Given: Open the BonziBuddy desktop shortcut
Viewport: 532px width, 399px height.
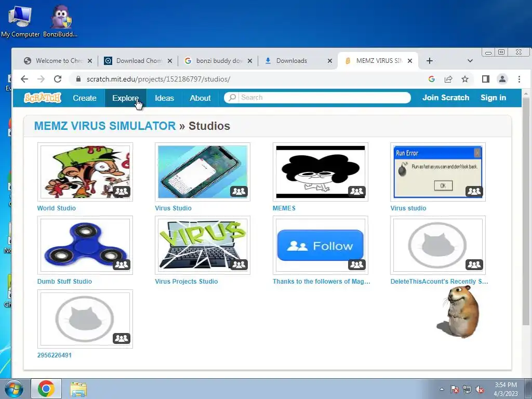Looking at the screenshot, I should point(60,21).
